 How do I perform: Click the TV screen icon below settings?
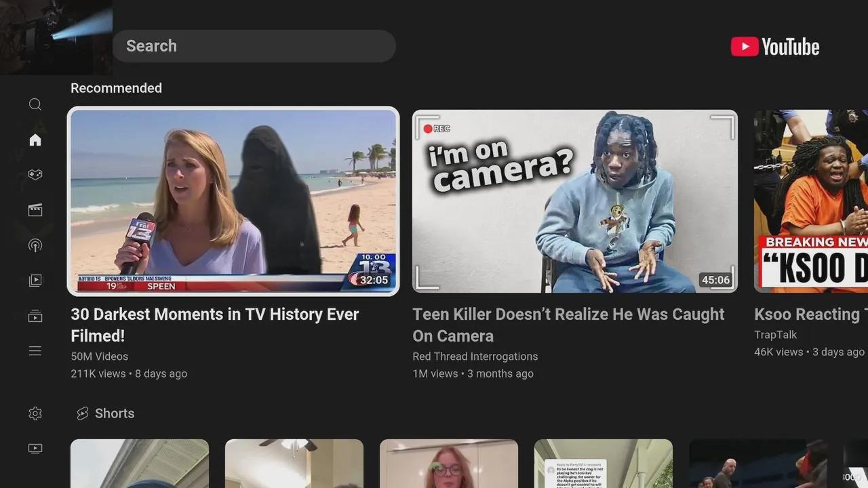click(35, 449)
